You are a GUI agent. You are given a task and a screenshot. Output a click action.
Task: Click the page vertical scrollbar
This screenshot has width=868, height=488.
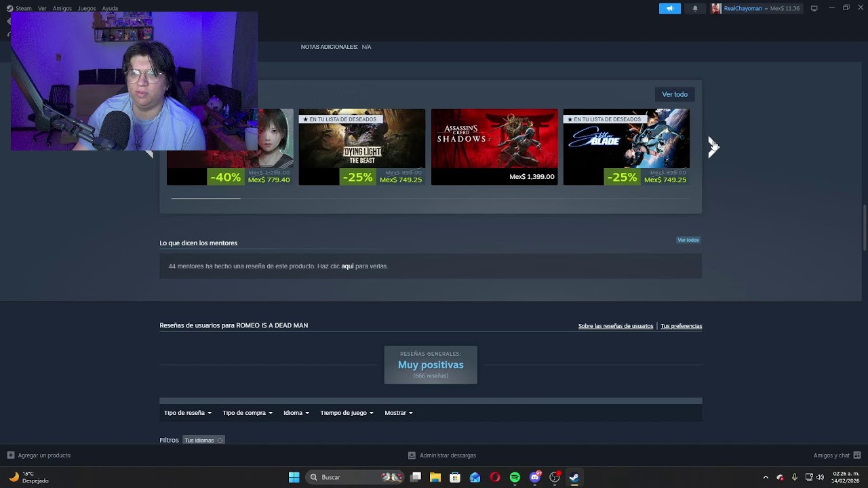pyautogui.click(x=864, y=227)
